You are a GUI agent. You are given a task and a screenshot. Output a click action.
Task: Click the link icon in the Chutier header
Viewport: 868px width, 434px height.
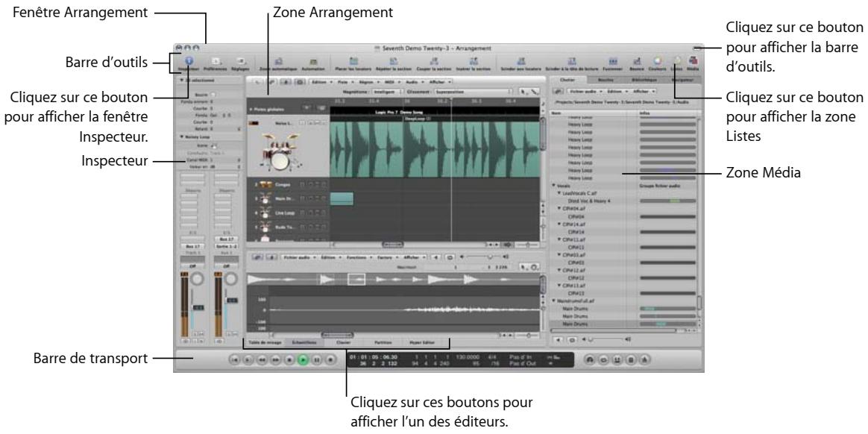pyautogui.click(x=559, y=90)
